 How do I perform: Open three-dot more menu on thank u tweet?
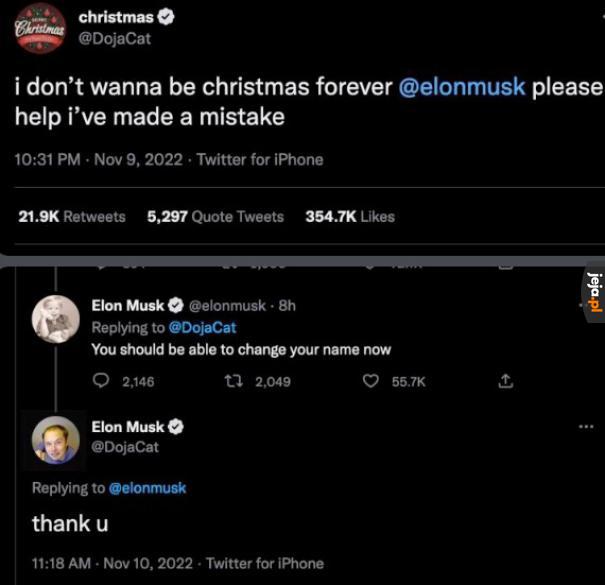[586, 427]
